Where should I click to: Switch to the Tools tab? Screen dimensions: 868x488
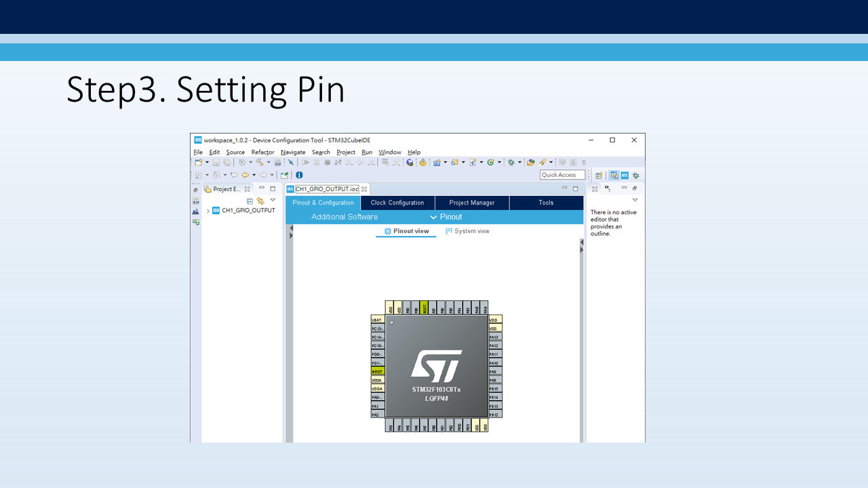[x=546, y=203]
